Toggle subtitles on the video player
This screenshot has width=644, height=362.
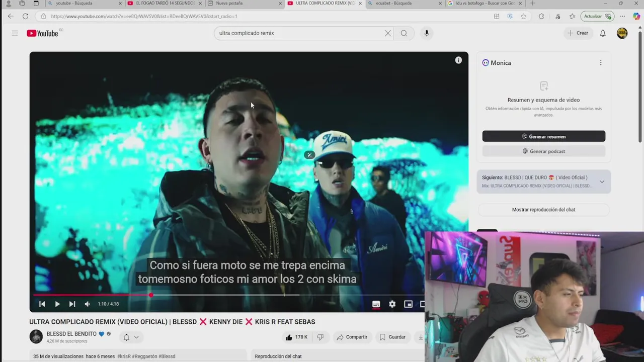point(376,304)
